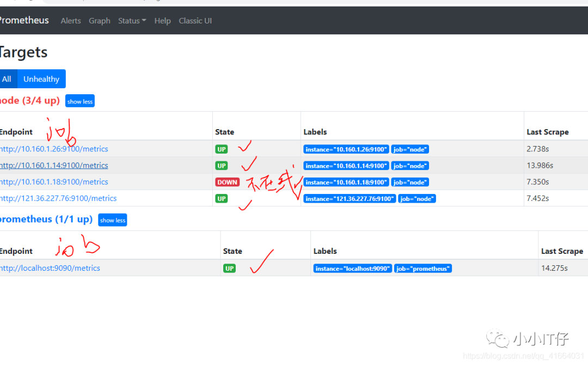Image resolution: width=588 pixels, height=365 pixels.
Task: Click the UP badge for 10.160.1.26
Action: pyautogui.click(x=221, y=149)
